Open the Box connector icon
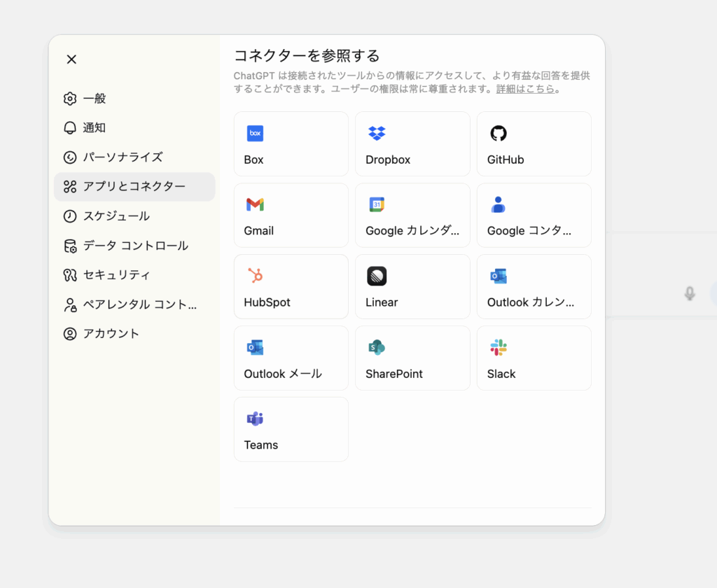This screenshot has width=717, height=588. (255, 133)
